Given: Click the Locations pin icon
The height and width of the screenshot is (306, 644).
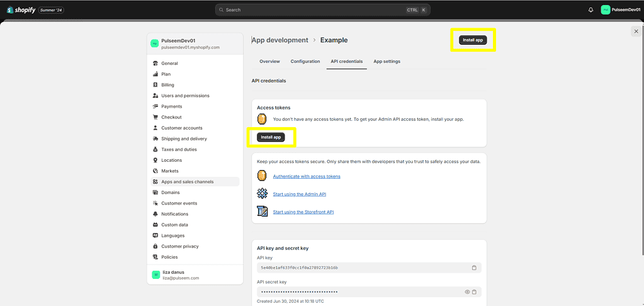Looking at the screenshot, I should coord(155,160).
